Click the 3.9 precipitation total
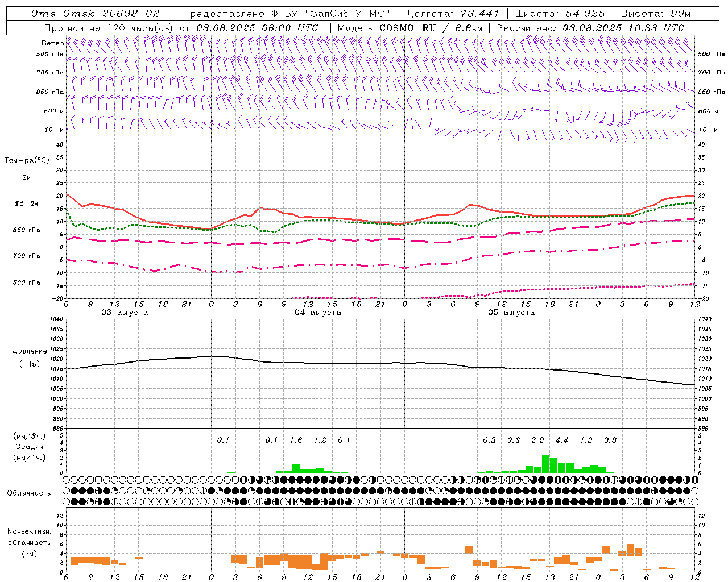 click(x=537, y=440)
